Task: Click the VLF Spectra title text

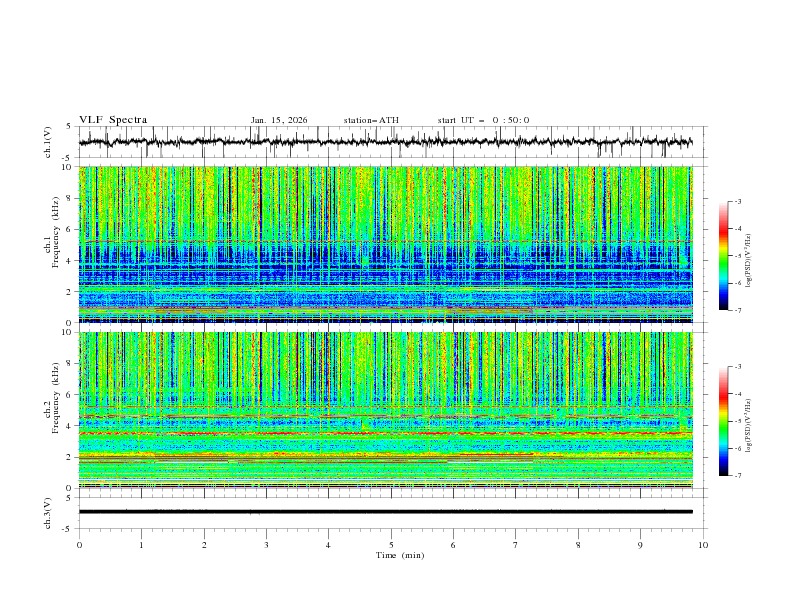Action: pyautogui.click(x=113, y=120)
